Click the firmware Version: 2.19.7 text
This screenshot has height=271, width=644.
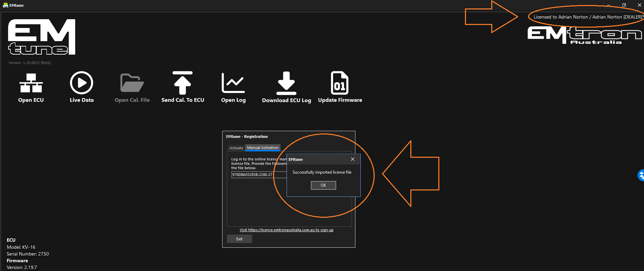point(22,267)
